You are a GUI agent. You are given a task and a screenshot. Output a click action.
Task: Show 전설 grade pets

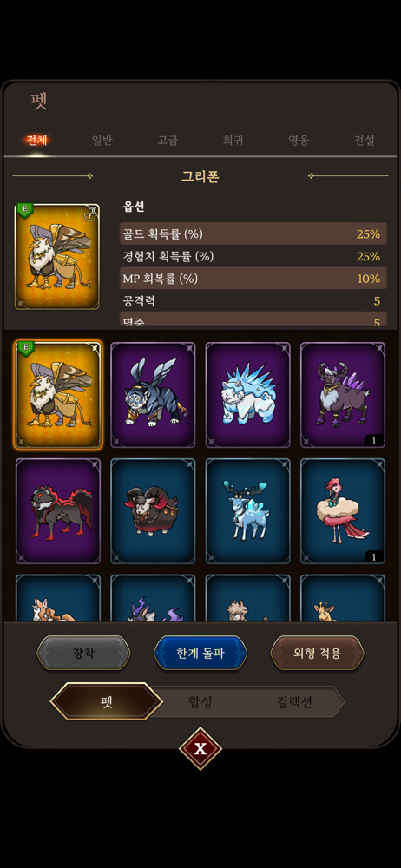(x=365, y=140)
